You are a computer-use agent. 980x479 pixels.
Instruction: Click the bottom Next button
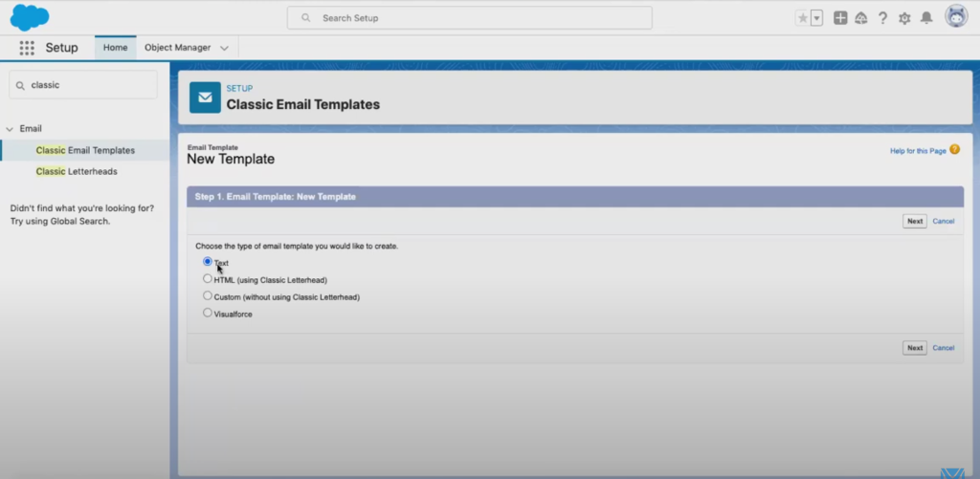(914, 348)
